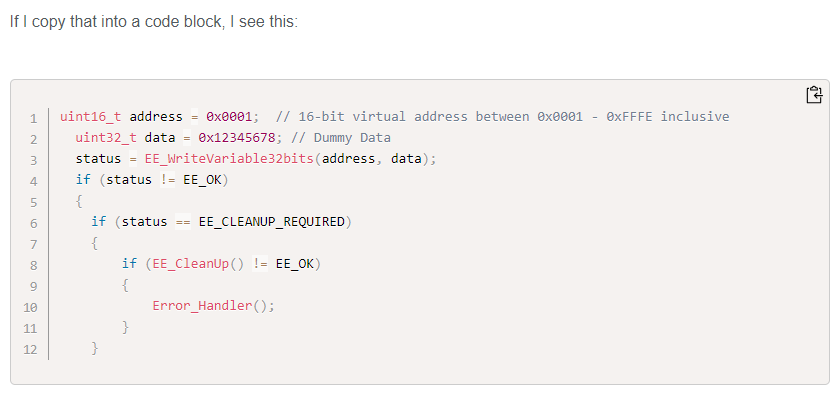Click the uint16_t type keyword
Screen dimensions: 840x406
point(92,117)
